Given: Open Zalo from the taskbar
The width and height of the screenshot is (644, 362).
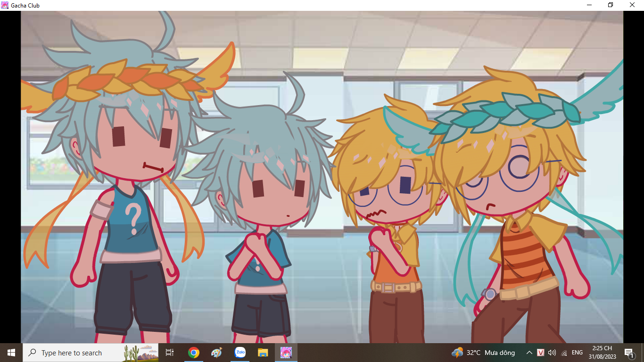Looking at the screenshot, I should (x=240, y=353).
